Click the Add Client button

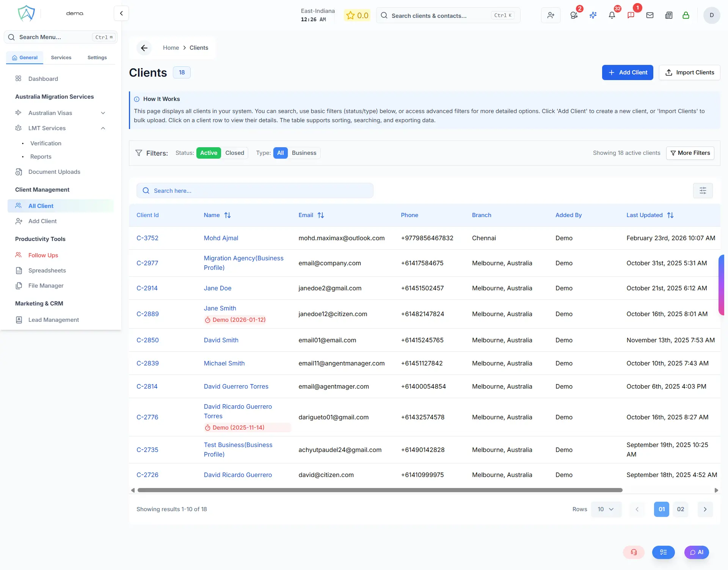point(627,72)
